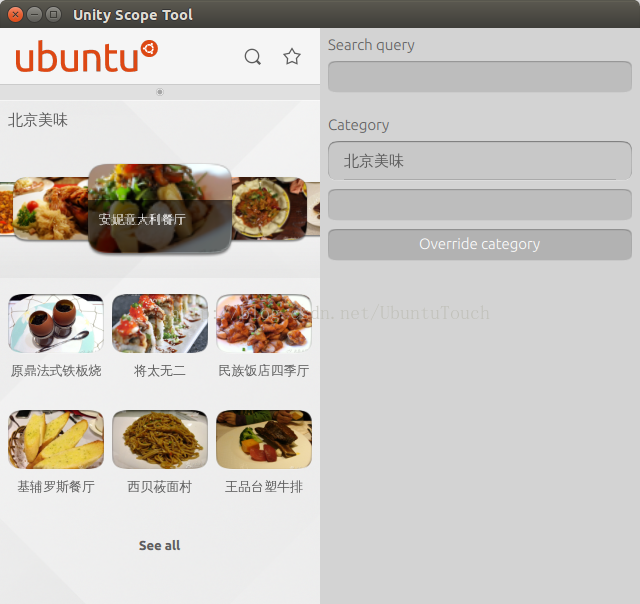The width and height of the screenshot is (640, 604).
Task: Click the empty field under Category
Action: [x=480, y=204]
